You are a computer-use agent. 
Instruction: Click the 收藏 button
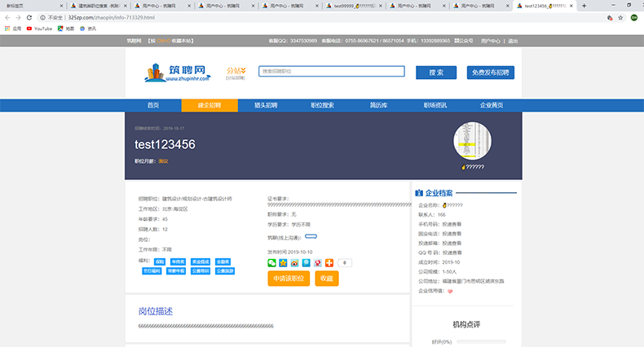pyautogui.click(x=326, y=279)
